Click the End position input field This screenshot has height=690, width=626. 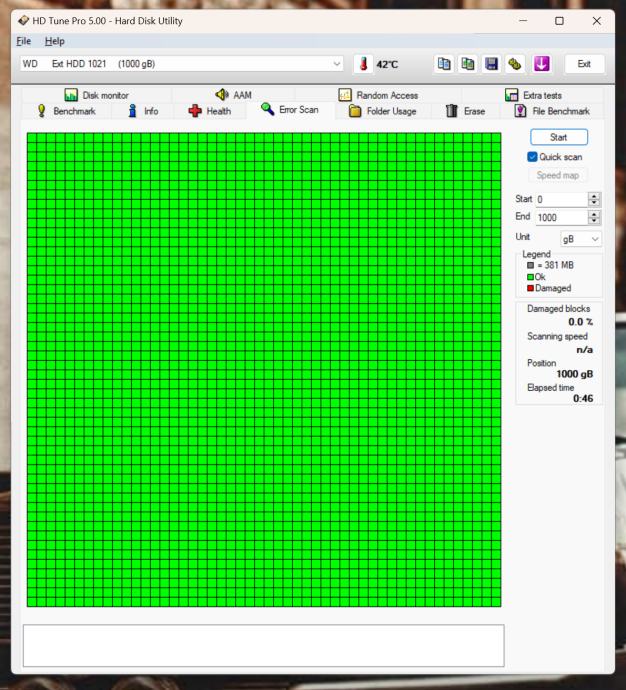[x=561, y=217]
